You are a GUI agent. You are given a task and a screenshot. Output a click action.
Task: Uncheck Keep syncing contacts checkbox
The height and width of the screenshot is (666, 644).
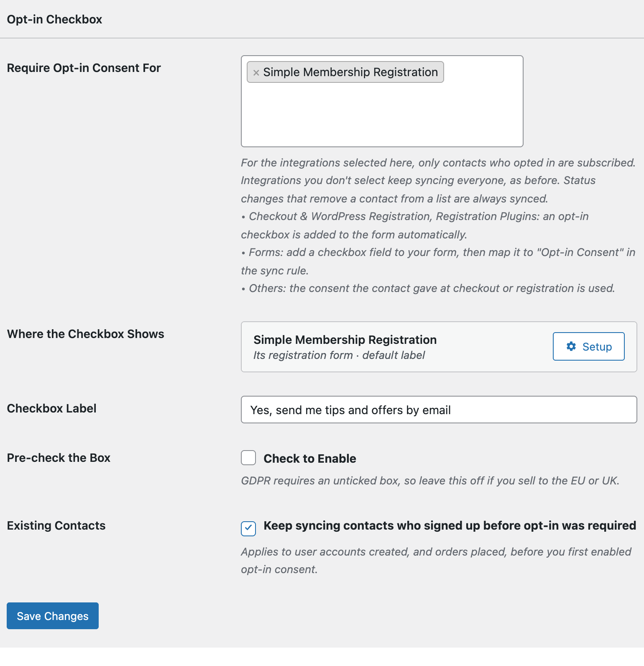coord(248,529)
